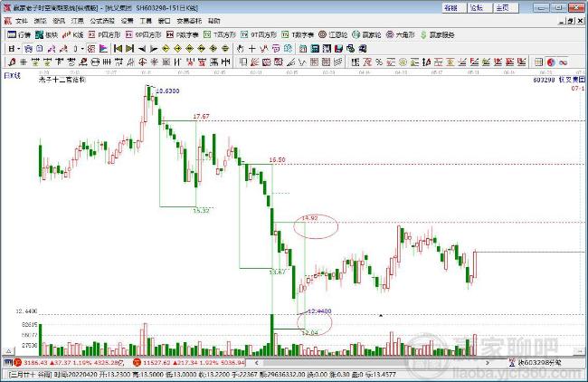Click the red-blue yin-yang circle icon

(551, 62)
